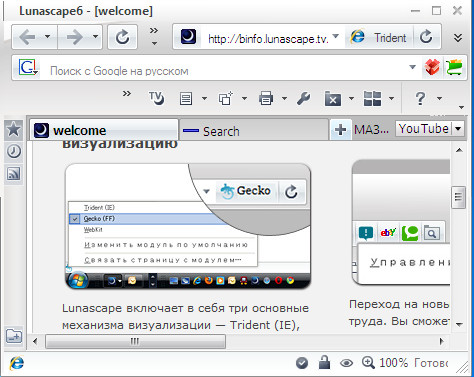Click the zoom magnifier 100% control
This screenshot has height=377, width=474.
pyautogui.click(x=385, y=362)
